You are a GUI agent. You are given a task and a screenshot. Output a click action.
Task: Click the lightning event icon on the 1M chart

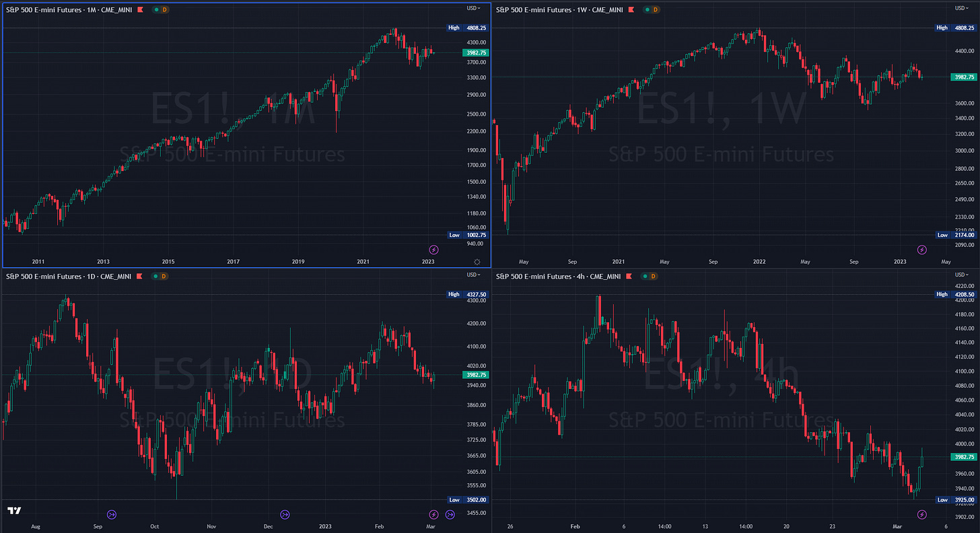click(x=433, y=249)
